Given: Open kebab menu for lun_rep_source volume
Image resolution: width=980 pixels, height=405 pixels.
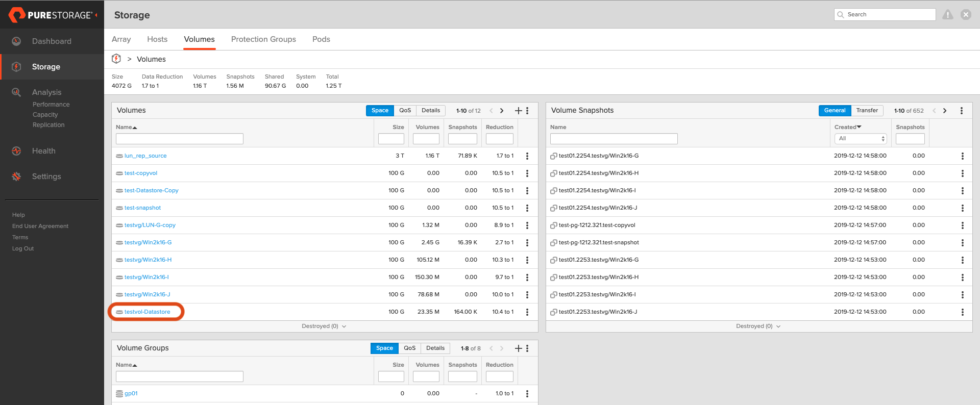Looking at the screenshot, I should coord(527,156).
